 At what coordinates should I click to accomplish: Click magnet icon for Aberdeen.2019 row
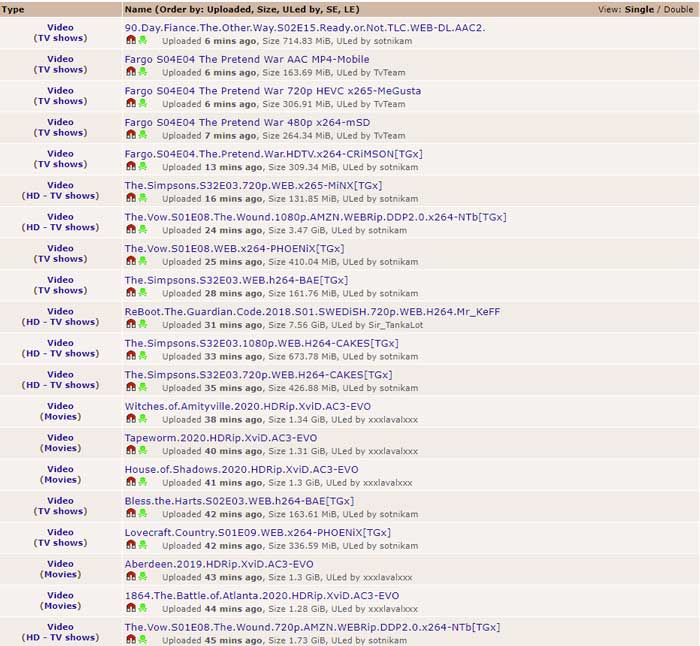(131, 576)
